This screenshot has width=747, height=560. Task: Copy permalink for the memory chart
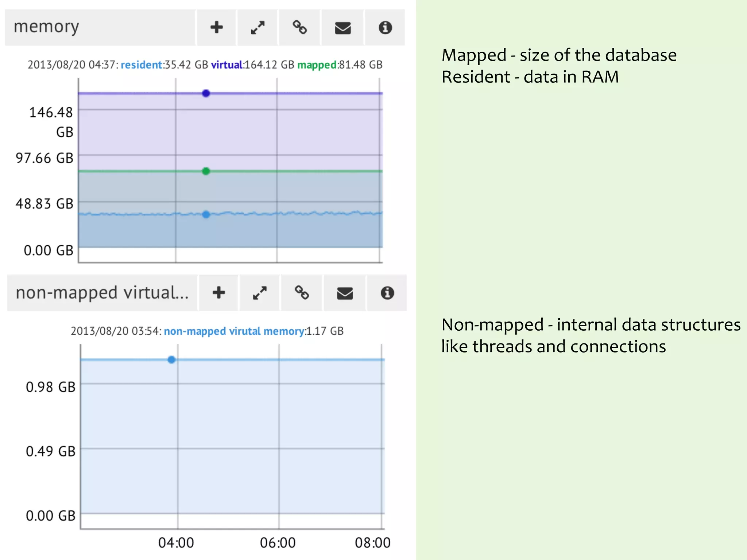coord(300,27)
